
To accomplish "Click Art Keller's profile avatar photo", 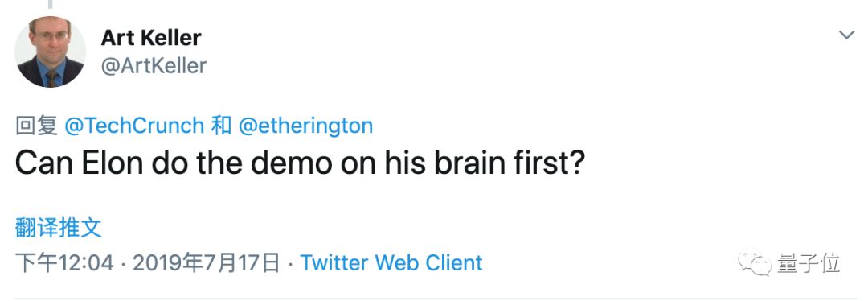I will click(51, 52).
